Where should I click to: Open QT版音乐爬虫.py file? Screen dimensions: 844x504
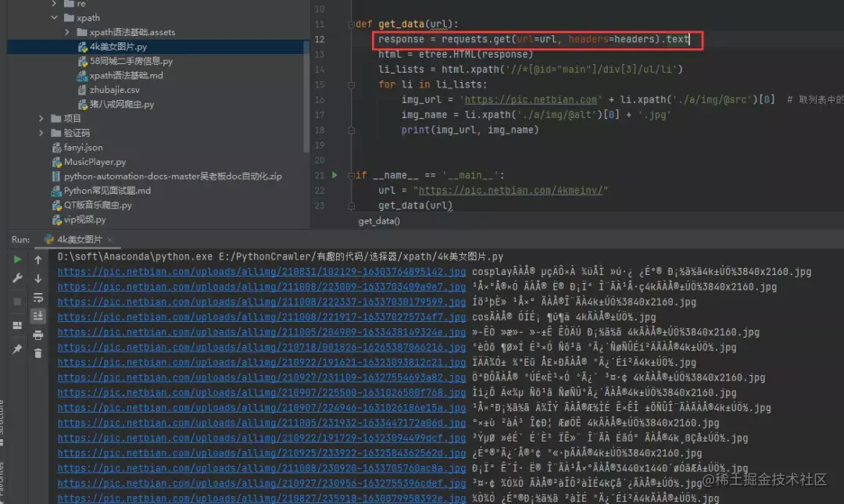point(98,206)
